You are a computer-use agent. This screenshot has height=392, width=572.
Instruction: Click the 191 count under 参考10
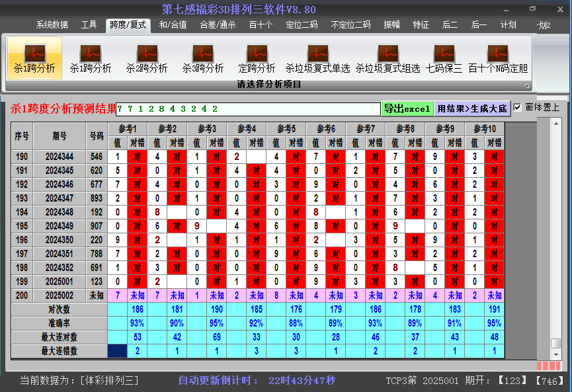click(x=495, y=309)
